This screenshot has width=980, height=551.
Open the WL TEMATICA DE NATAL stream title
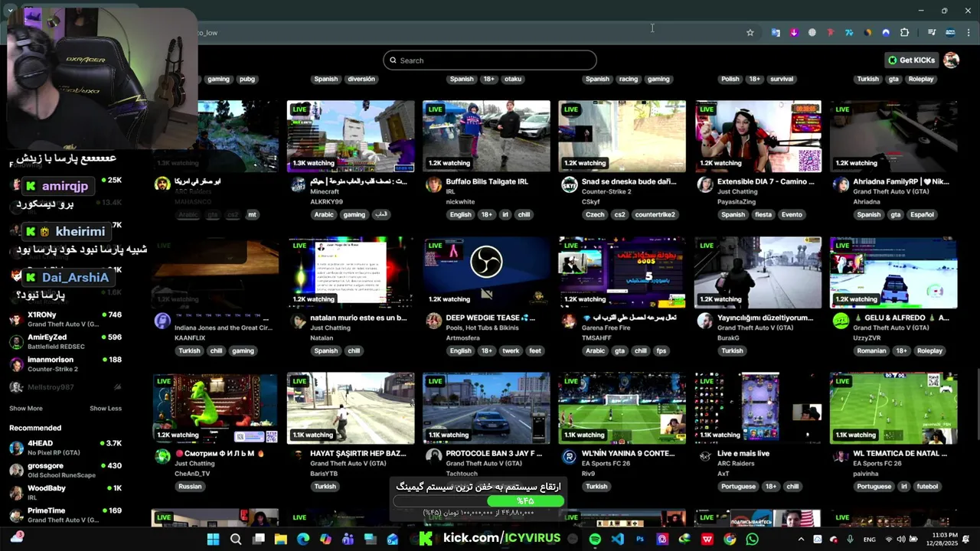pos(900,454)
